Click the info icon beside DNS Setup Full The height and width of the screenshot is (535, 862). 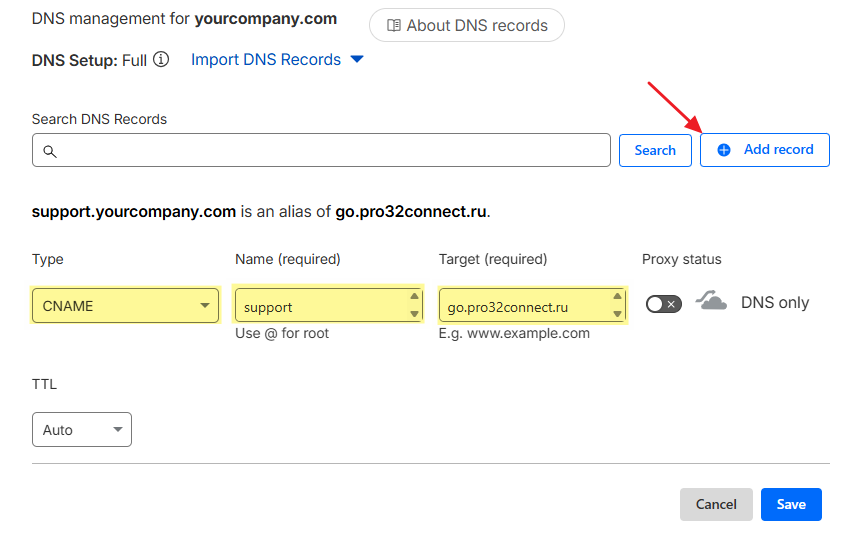(161, 60)
